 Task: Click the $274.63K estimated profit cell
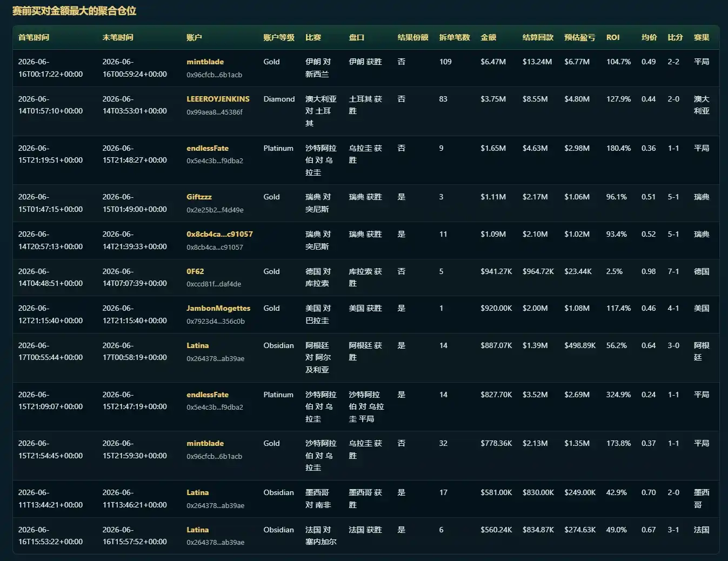(x=580, y=530)
